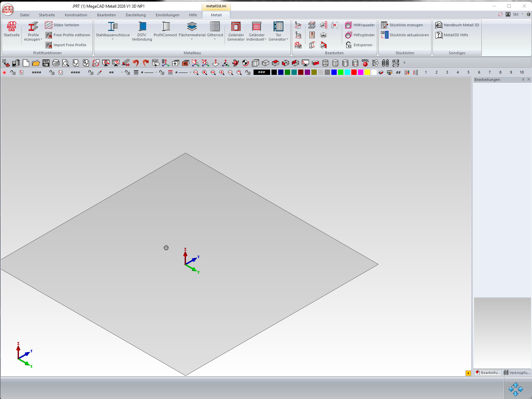Click the print icon in the toolbar
532x399 pixels.
[x=56, y=63]
